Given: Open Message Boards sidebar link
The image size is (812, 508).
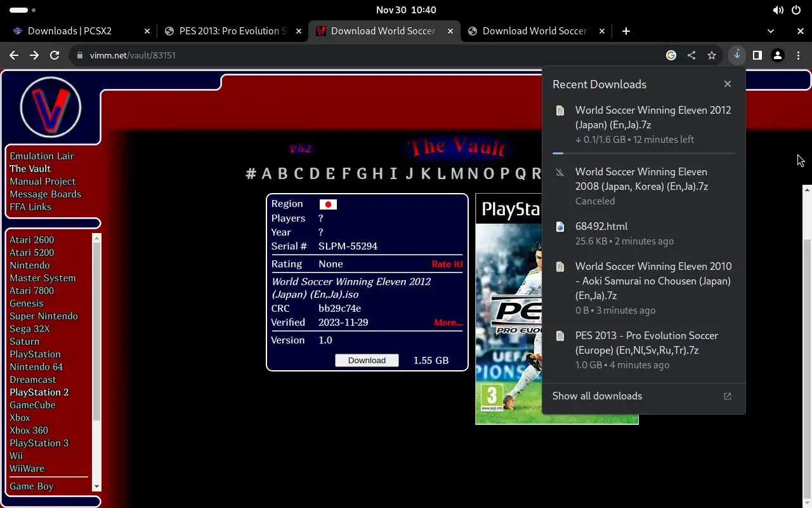Looking at the screenshot, I should [x=45, y=194].
